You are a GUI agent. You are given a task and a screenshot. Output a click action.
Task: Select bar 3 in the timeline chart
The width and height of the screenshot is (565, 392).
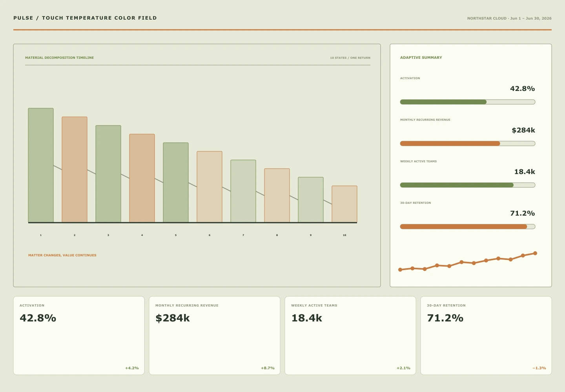point(108,174)
